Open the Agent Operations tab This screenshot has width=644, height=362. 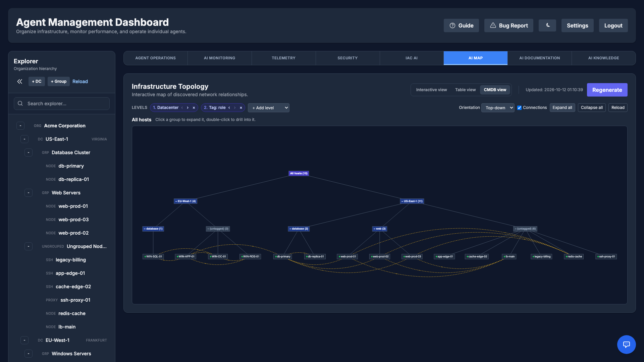(x=156, y=58)
